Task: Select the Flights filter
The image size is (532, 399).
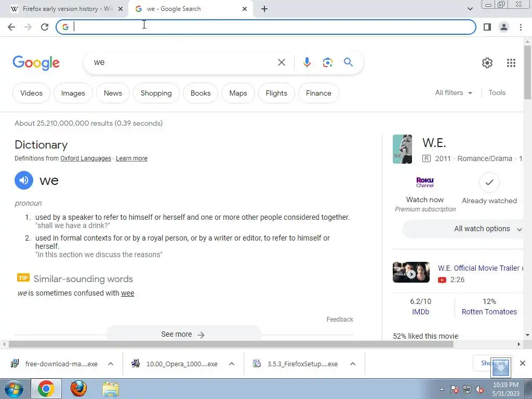Action: click(276, 93)
